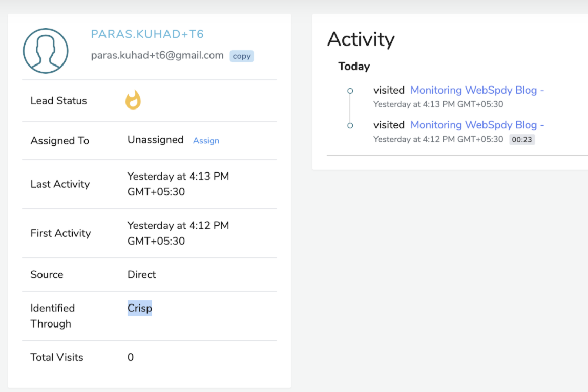Open the Monitoring WebSpdy Blog link at 4:12 PM
This screenshot has width=588, height=392.
(x=477, y=125)
